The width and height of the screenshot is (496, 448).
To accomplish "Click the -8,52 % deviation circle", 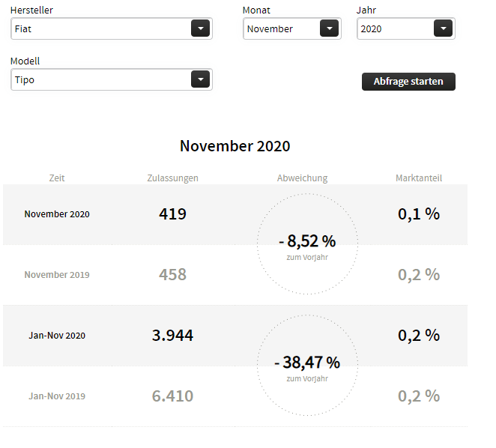I will tap(307, 244).
